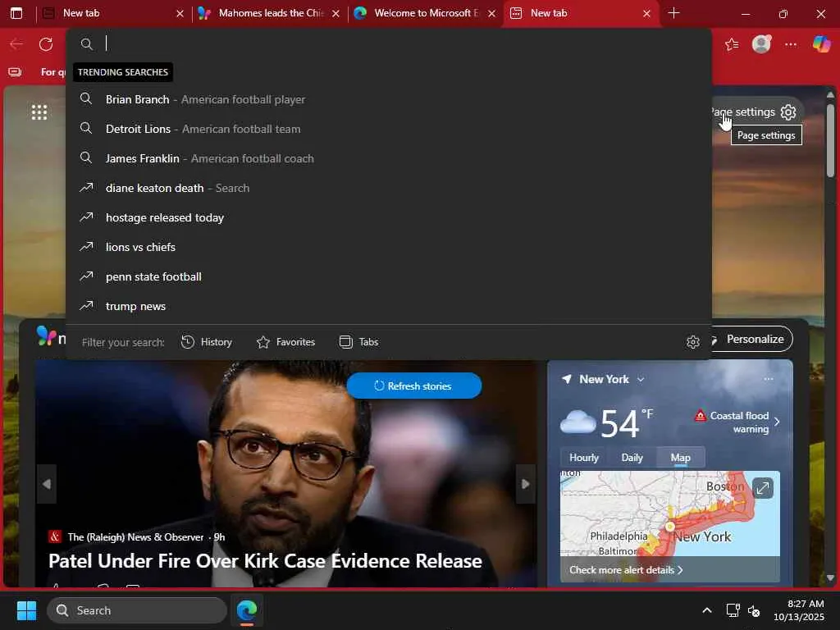Open the Coastal flood warning alert
This screenshot has height=630, width=840.
[x=737, y=422]
